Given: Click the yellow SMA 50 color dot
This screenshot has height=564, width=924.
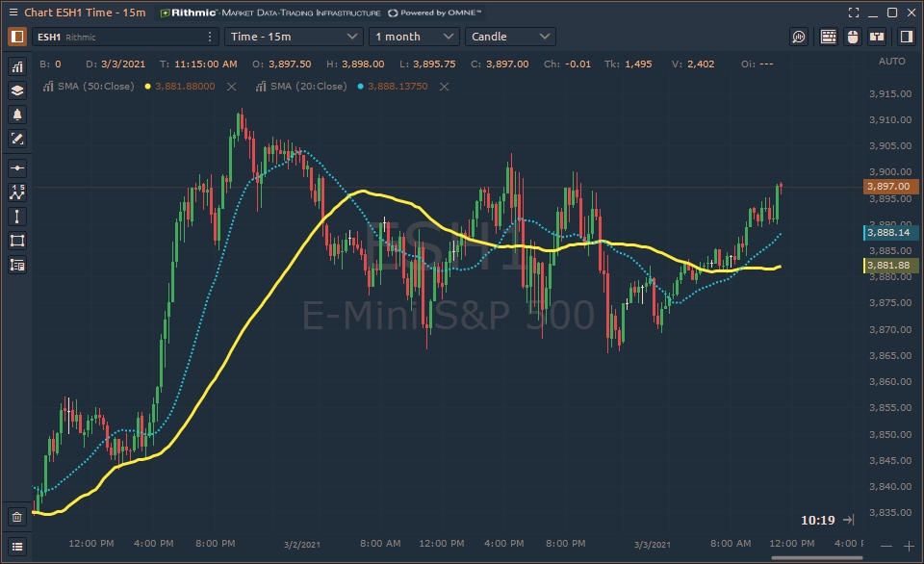Looking at the screenshot, I should click(148, 87).
